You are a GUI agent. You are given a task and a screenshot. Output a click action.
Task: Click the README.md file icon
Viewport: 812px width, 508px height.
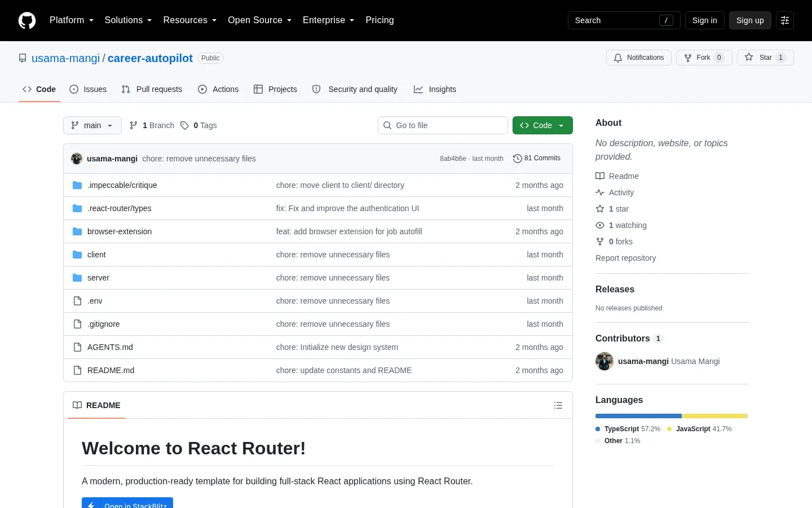pyautogui.click(x=77, y=370)
